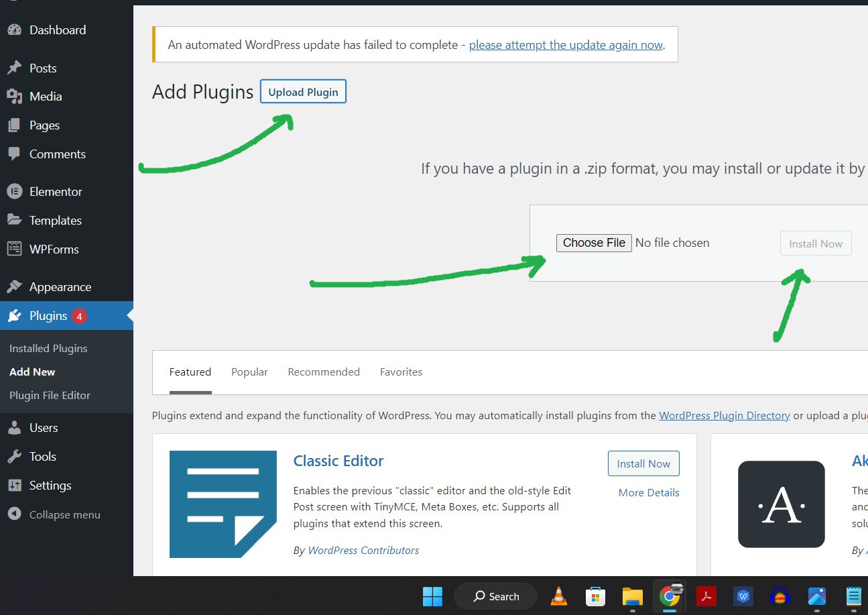The image size is (868, 615).
Task: Open Notepad from the taskbar
Action: 853,596
